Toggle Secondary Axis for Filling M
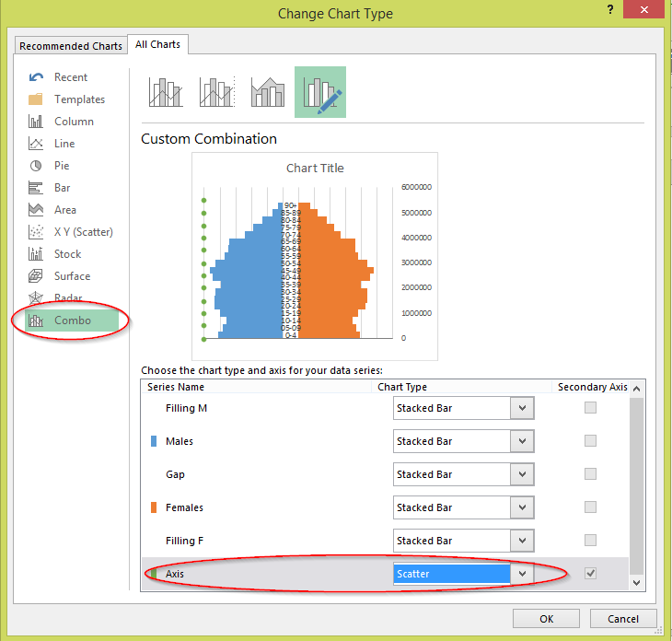The height and width of the screenshot is (641, 672). [590, 408]
